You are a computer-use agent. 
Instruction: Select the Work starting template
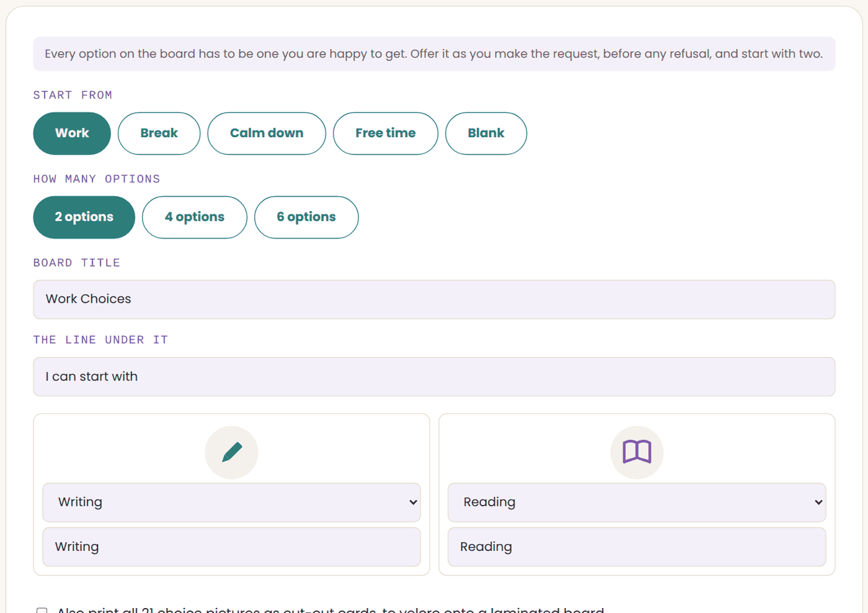(72, 133)
